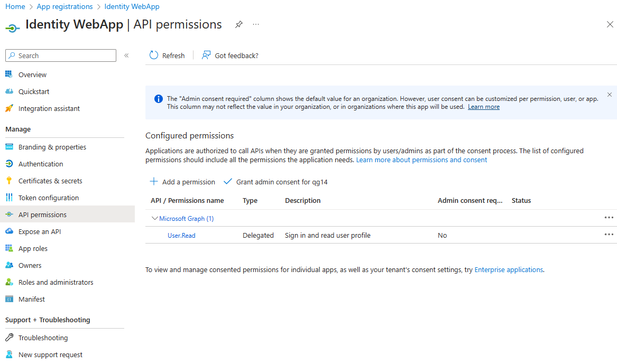Click the Identity WebApp header logo icon
Viewport: 617px width, 364px height.
coord(12,28)
